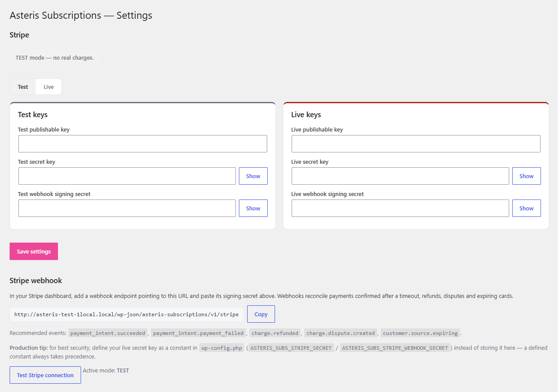Run the Test Stripe connection button

[x=45, y=375]
